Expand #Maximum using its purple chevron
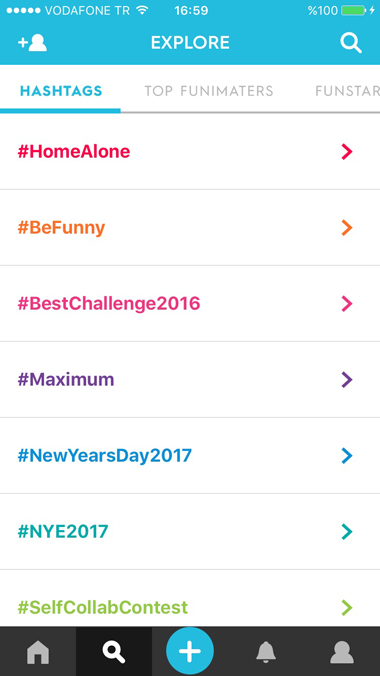Screen dimensions: 380x676 click(x=347, y=380)
